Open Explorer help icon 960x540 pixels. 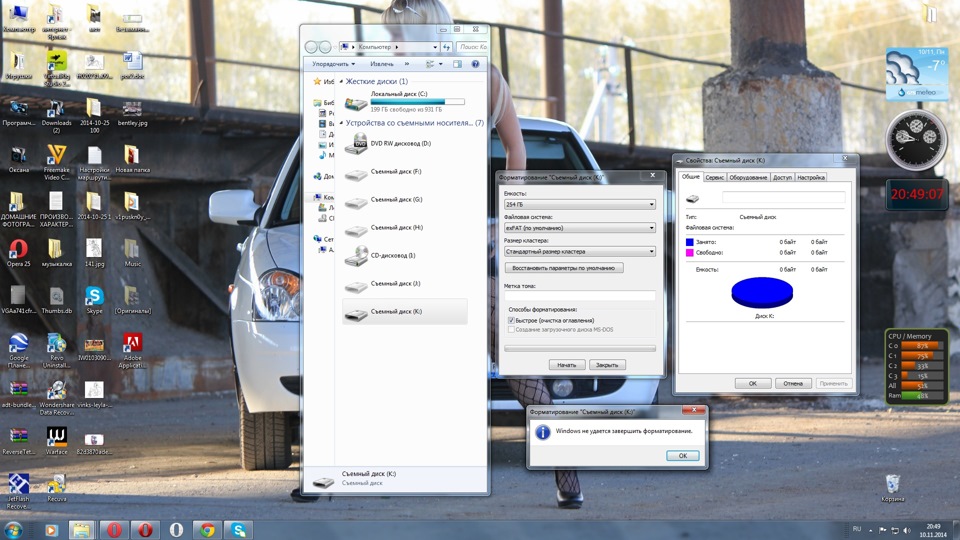pyautogui.click(x=475, y=64)
